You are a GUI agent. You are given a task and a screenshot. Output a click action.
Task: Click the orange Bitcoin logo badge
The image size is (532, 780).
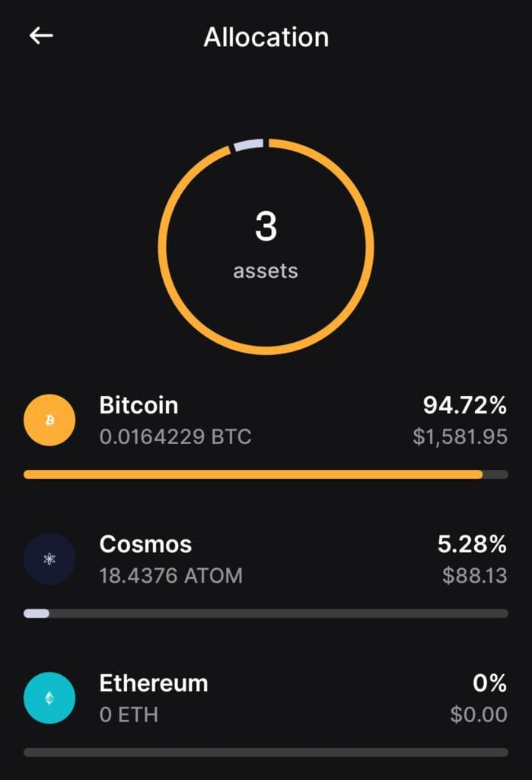(49, 420)
